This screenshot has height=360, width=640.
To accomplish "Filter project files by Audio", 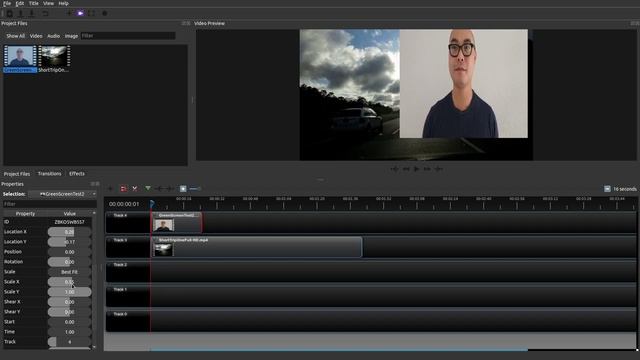I will tap(53, 36).
